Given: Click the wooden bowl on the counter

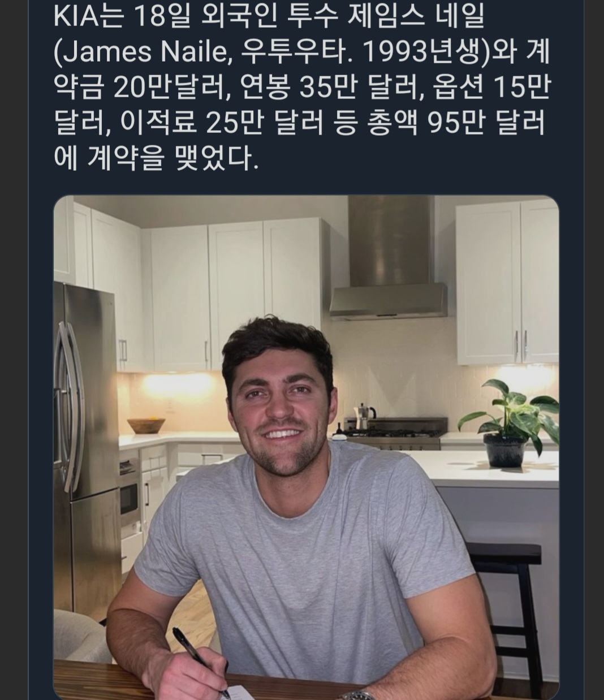Looking at the screenshot, I should [x=146, y=425].
